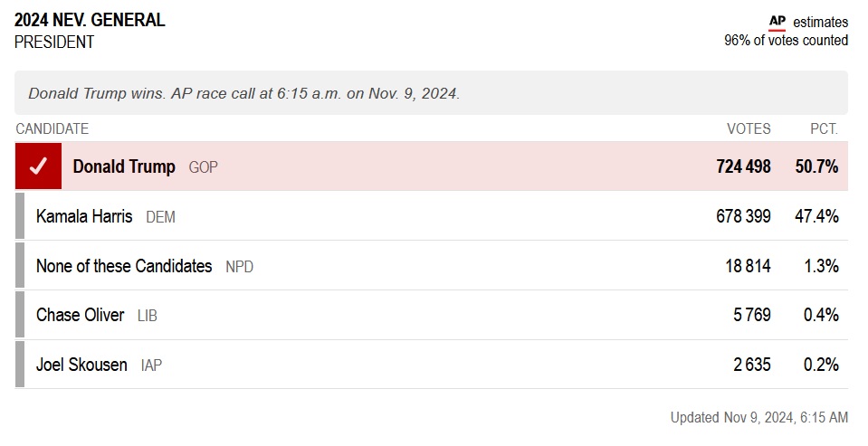
Task: Select Chase Oliver candidate name
Action: [x=81, y=315]
